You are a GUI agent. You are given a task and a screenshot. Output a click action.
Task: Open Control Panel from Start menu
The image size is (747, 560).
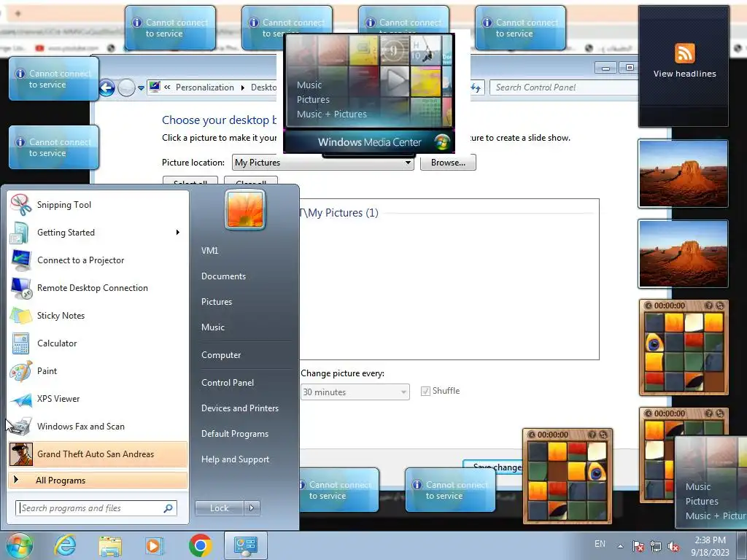pos(228,383)
